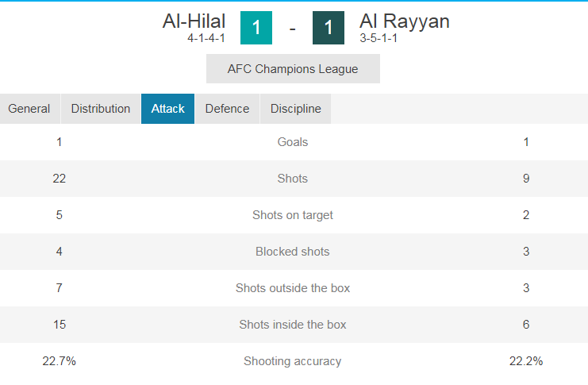Click Al-Hilal's 22.7% accuracy value

point(59,361)
